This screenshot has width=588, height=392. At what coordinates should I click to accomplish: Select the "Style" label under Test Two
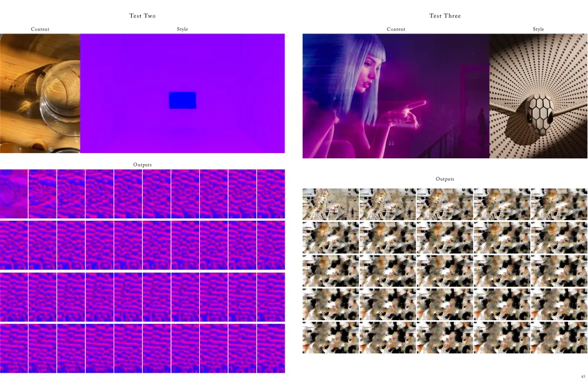pos(182,29)
